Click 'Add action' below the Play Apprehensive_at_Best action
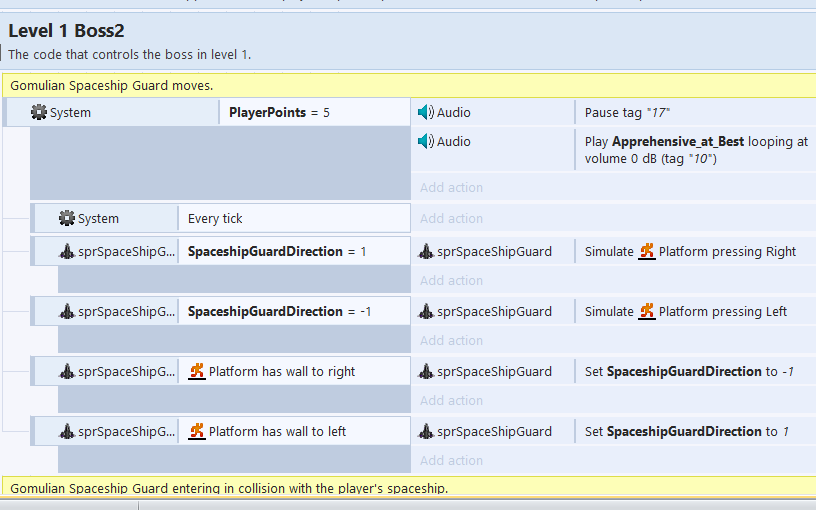Viewport: 816px width, 510px height. (x=451, y=187)
